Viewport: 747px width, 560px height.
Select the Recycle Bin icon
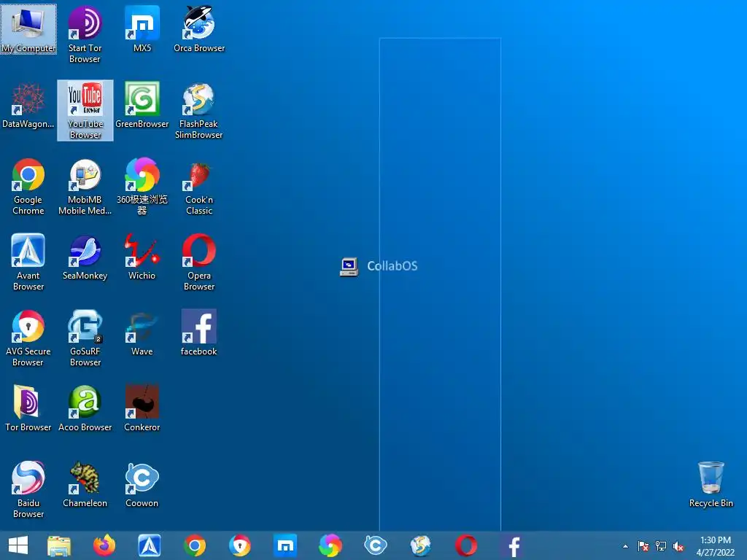tap(711, 484)
